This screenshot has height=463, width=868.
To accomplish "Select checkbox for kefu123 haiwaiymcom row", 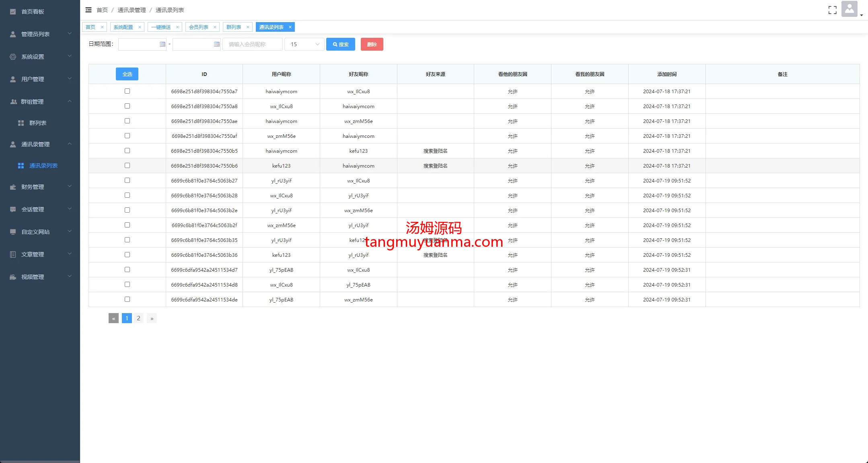I will [x=127, y=166].
